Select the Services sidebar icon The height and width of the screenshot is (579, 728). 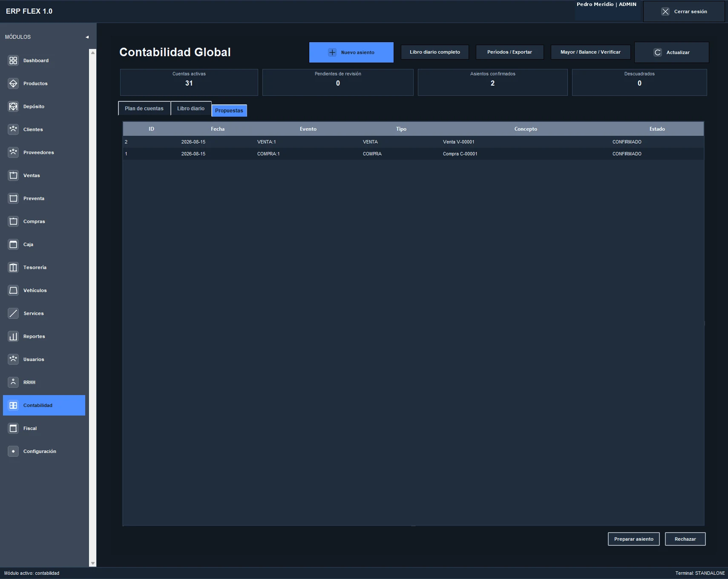13,313
